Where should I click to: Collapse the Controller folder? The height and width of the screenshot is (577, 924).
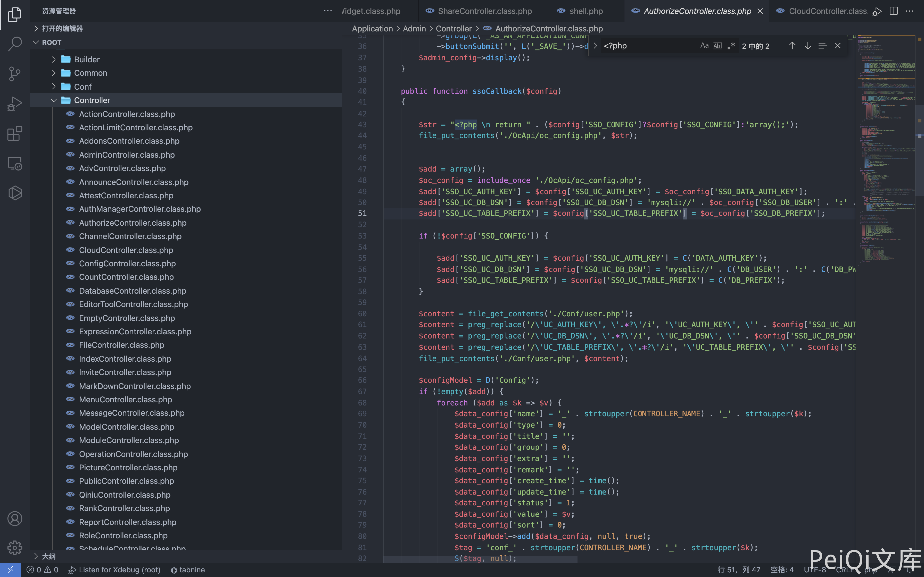tap(92, 100)
